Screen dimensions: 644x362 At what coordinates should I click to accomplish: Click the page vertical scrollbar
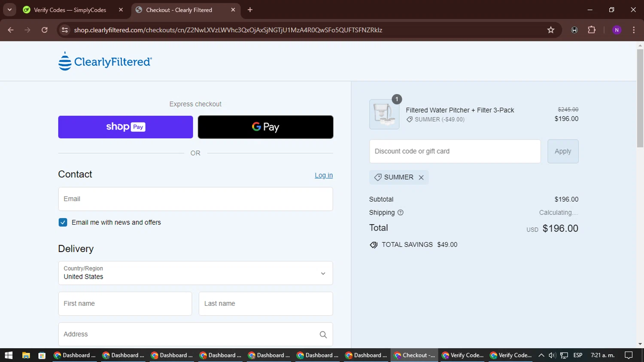pos(640,99)
